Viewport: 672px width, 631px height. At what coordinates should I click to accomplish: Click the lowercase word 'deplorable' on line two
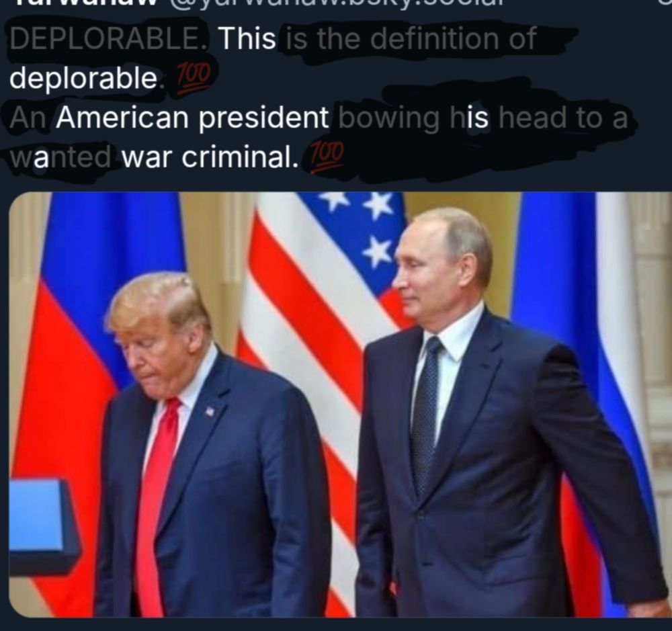point(83,78)
